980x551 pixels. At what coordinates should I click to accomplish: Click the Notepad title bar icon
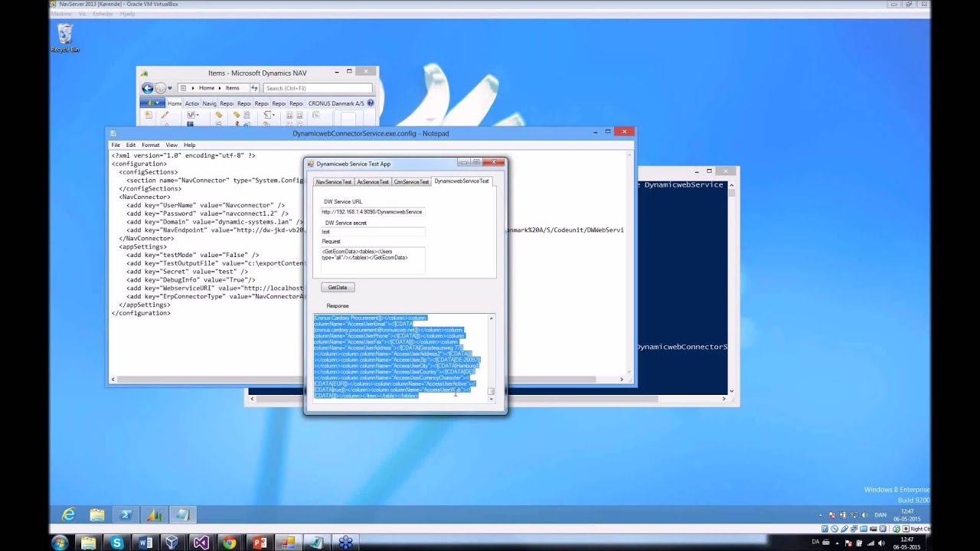pos(113,133)
